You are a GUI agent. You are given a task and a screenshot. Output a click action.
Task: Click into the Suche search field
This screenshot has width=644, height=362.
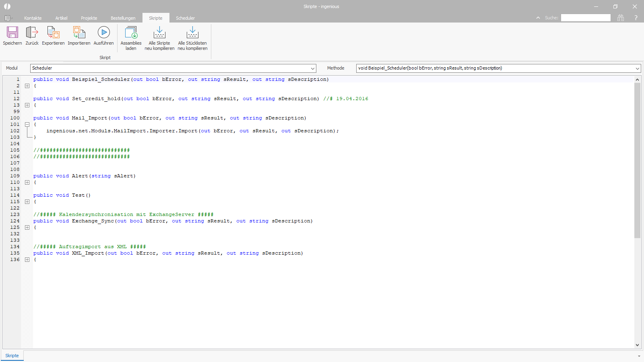tap(586, 18)
